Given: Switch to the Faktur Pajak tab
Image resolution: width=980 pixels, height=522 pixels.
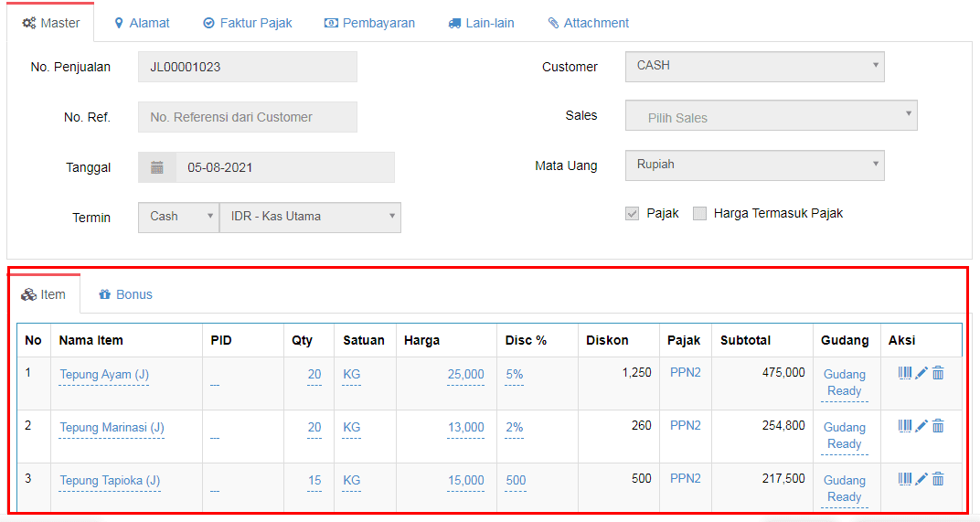Looking at the screenshot, I should coord(248,23).
